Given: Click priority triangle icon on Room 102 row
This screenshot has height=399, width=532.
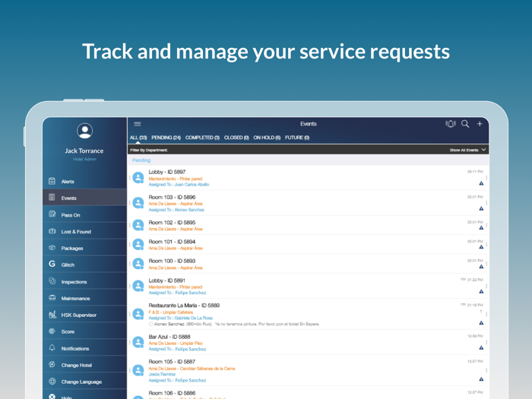Looking at the screenshot, I should pyautogui.click(x=481, y=228).
